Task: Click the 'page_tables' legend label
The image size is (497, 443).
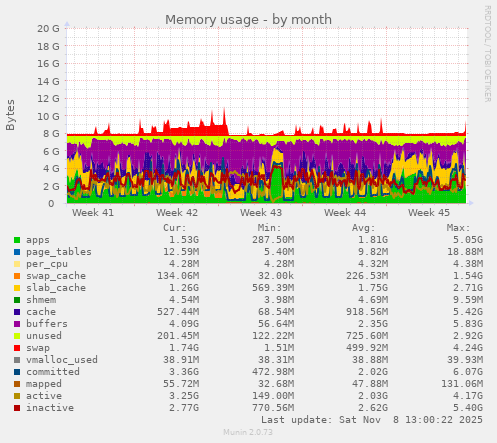Action: coord(59,252)
